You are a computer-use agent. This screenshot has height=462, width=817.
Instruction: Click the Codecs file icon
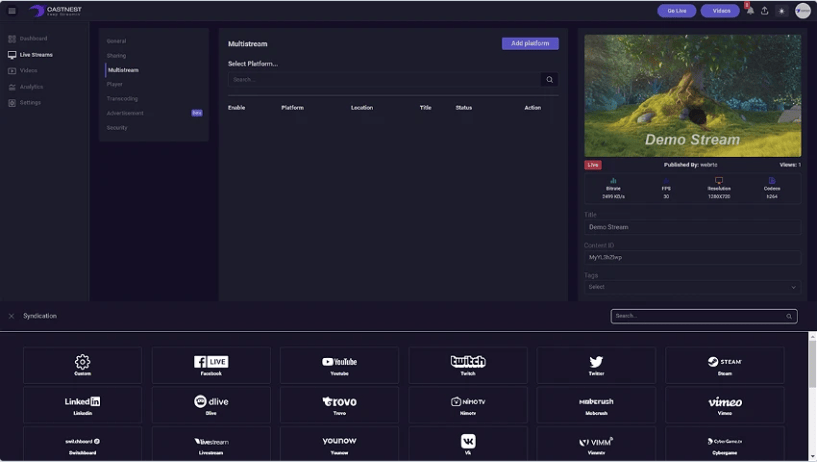[772, 180]
